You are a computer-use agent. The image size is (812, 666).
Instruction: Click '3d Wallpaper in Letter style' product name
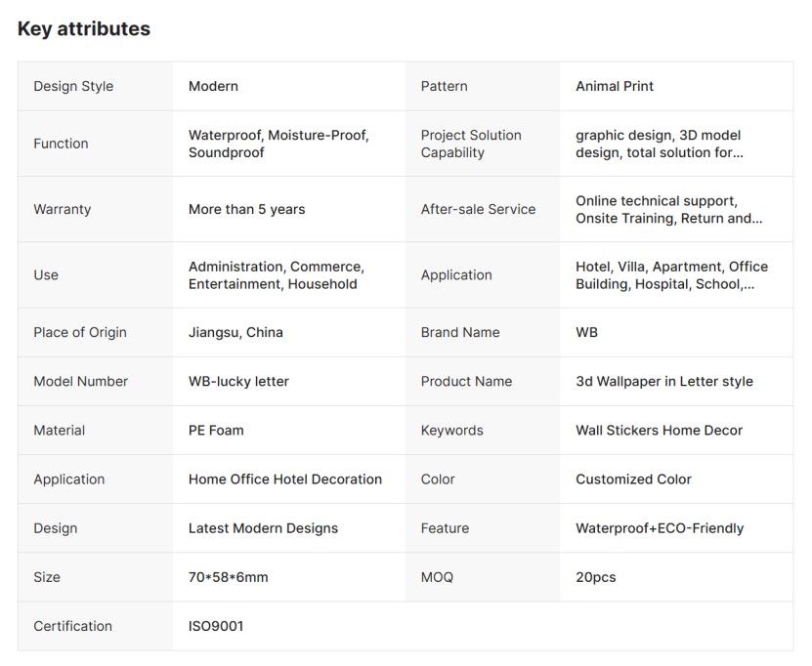(663, 381)
